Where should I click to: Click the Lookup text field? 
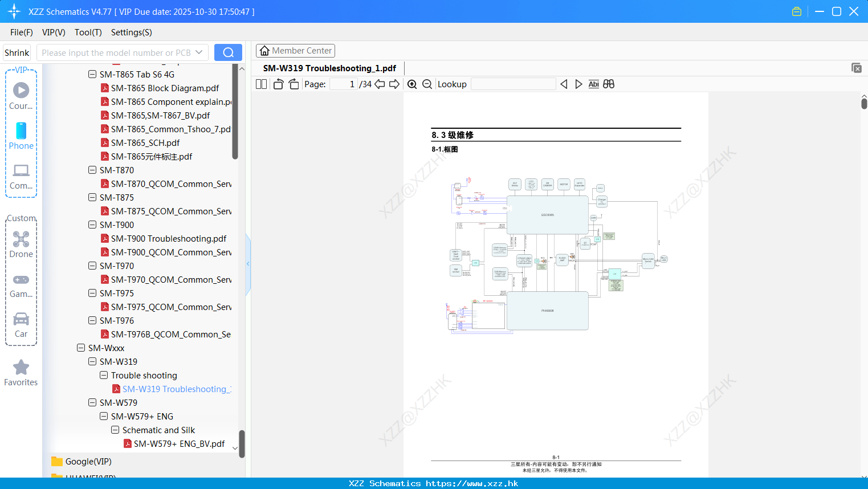[x=514, y=84]
